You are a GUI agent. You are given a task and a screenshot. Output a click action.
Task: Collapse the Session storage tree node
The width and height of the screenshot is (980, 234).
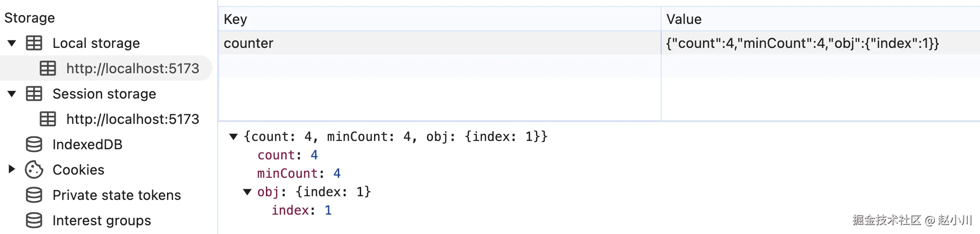[12, 94]
